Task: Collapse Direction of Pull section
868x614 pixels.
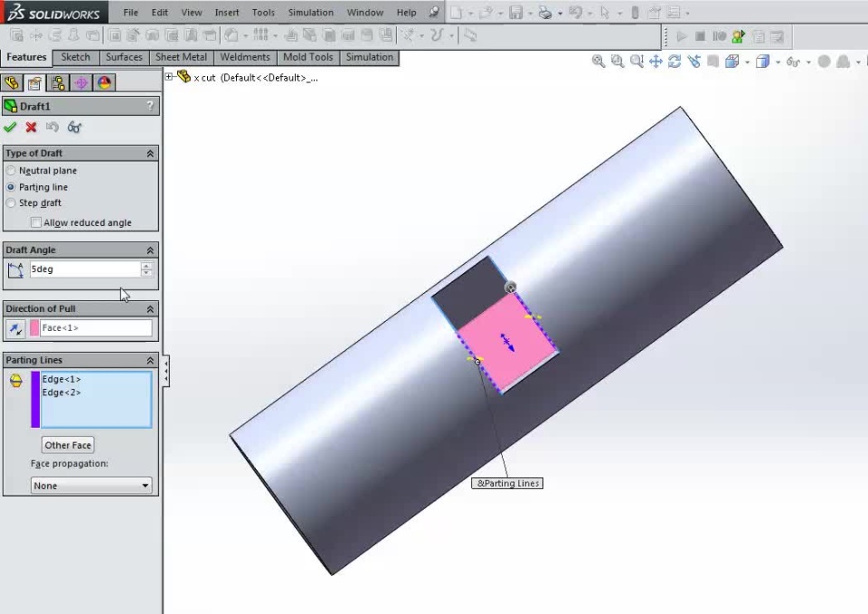Action: point(150,309)
